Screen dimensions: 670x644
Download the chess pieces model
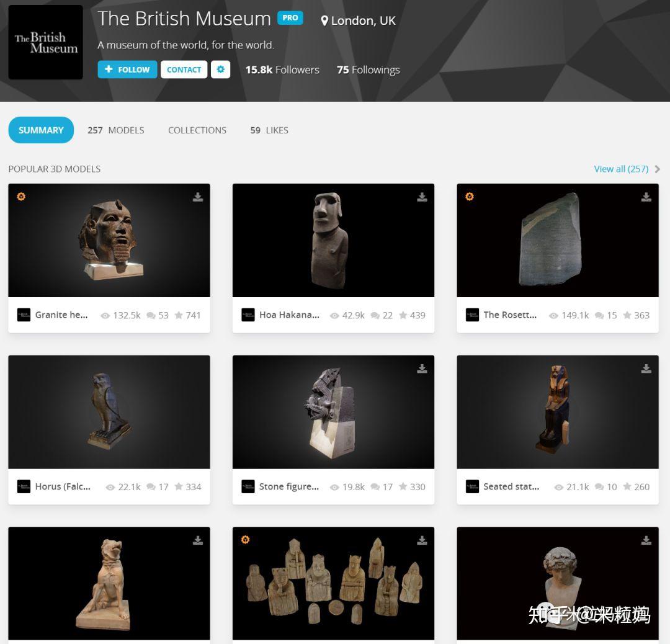[422, 540]
